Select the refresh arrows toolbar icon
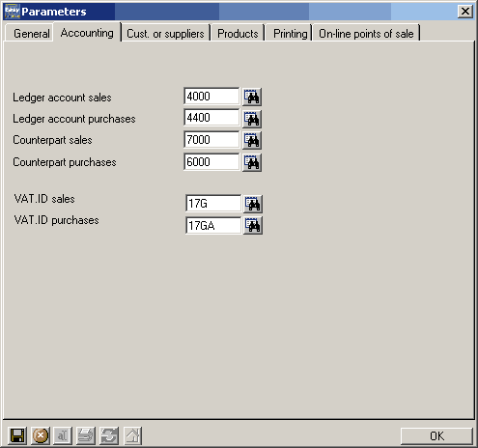Viewport: 478px width, 448px height. pos(109,435)
